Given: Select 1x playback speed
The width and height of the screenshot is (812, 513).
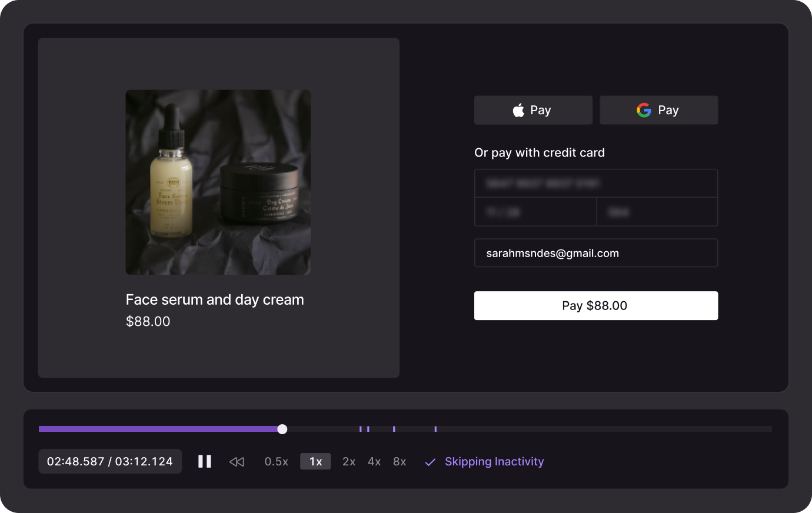Looking at the screenshot, I should point(315,462).
